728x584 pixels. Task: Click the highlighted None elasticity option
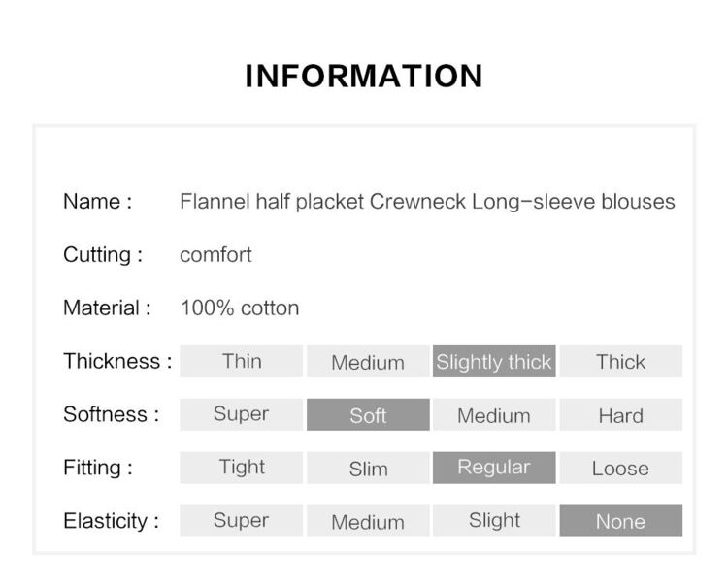pyautogui.click(x=621, y=521)
